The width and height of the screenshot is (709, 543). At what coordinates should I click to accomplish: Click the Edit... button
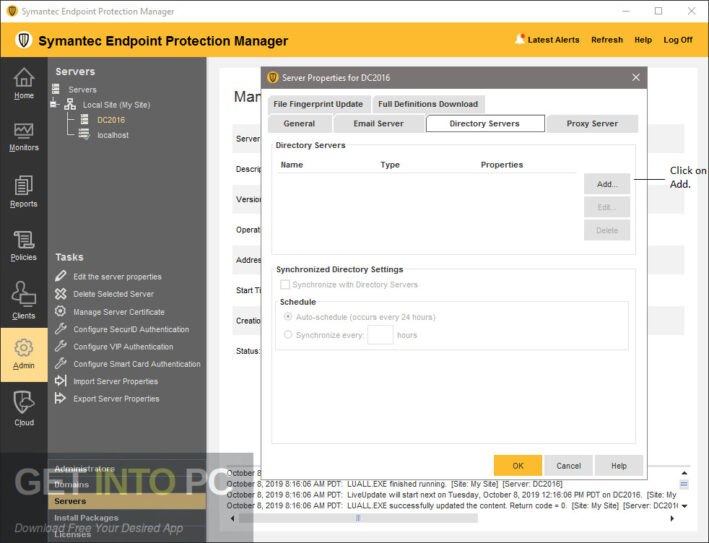[x=607, y=207]
